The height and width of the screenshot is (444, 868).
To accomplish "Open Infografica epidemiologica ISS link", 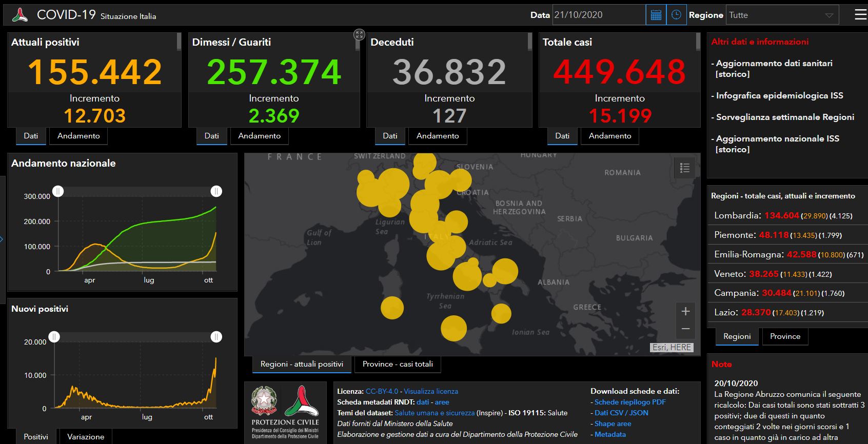I will [x=779, y=95].
